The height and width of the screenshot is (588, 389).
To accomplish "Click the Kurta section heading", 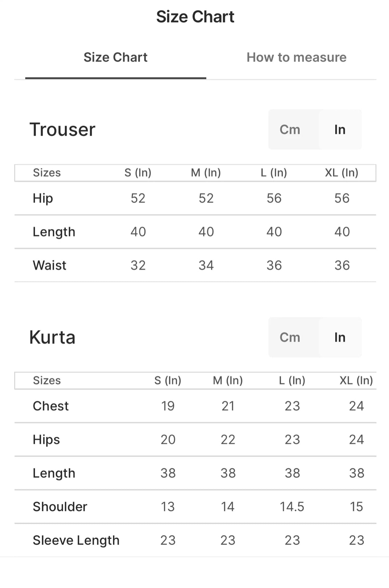I will [x=52, y=337].
